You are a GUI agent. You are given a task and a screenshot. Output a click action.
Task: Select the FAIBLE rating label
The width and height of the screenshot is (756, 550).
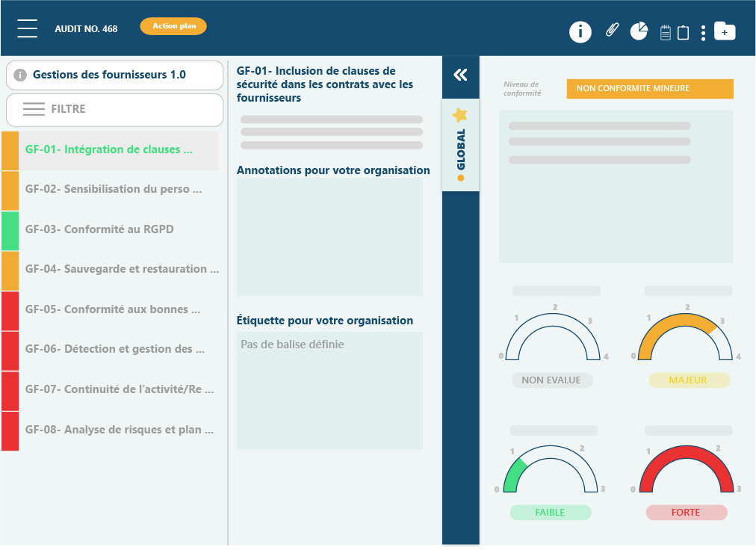pos(550,513)
